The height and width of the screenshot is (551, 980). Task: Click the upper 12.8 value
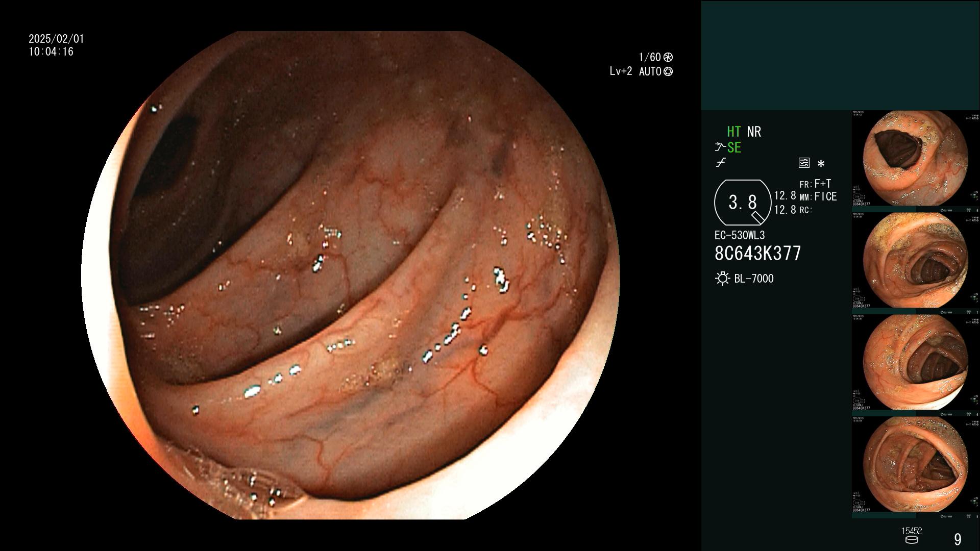point(785,196)
